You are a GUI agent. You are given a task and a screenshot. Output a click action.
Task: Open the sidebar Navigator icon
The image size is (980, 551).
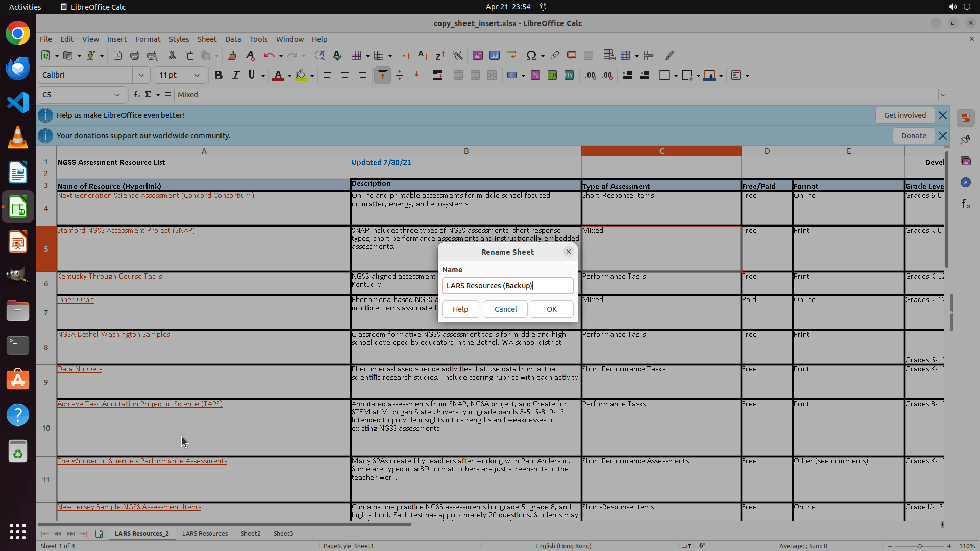[965, 182]
